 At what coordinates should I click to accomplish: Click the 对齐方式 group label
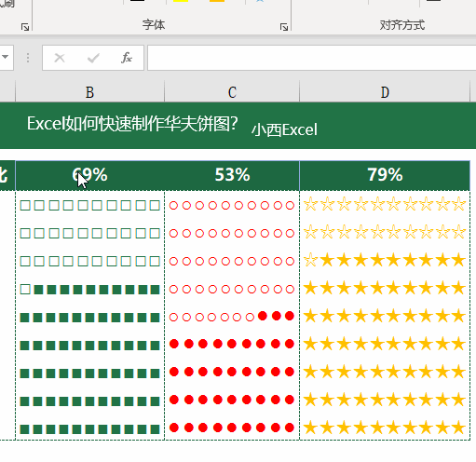coord(402,25)
